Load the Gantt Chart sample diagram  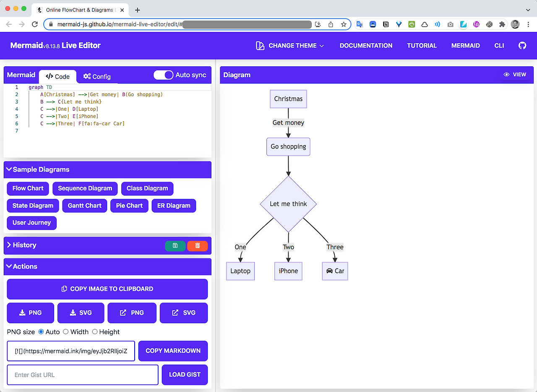[84, 206]
